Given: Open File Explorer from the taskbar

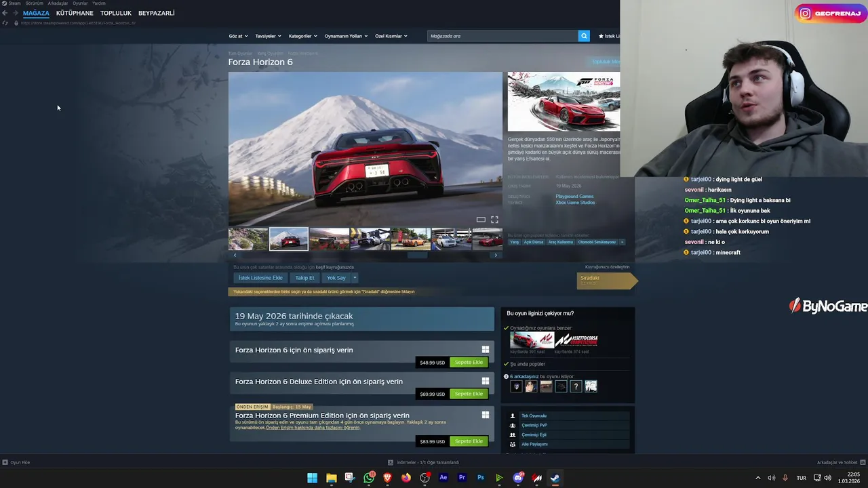Looking at the screenshot, I should [331, 478].
